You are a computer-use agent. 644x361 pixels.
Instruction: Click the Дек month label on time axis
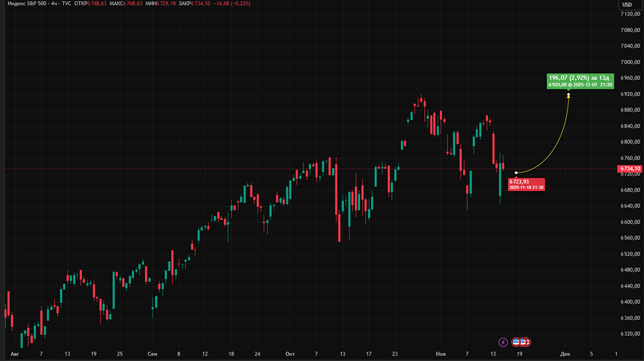(565, 354)
